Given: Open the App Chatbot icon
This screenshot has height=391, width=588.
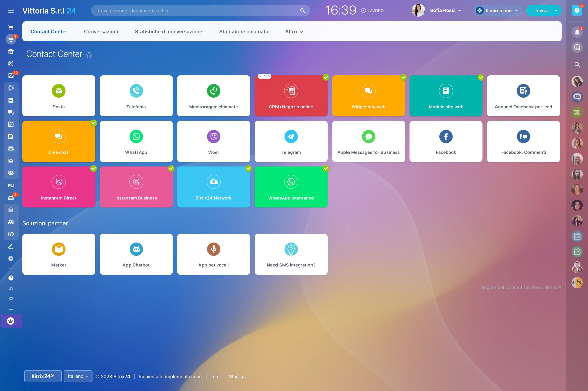Looking at the screenshot, I should pyautogui.click(x=136, y=249).
